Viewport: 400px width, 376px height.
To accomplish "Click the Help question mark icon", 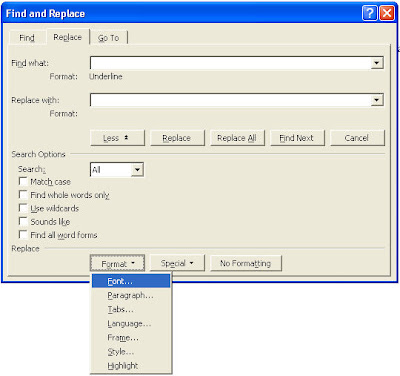I will coord(369,13).
